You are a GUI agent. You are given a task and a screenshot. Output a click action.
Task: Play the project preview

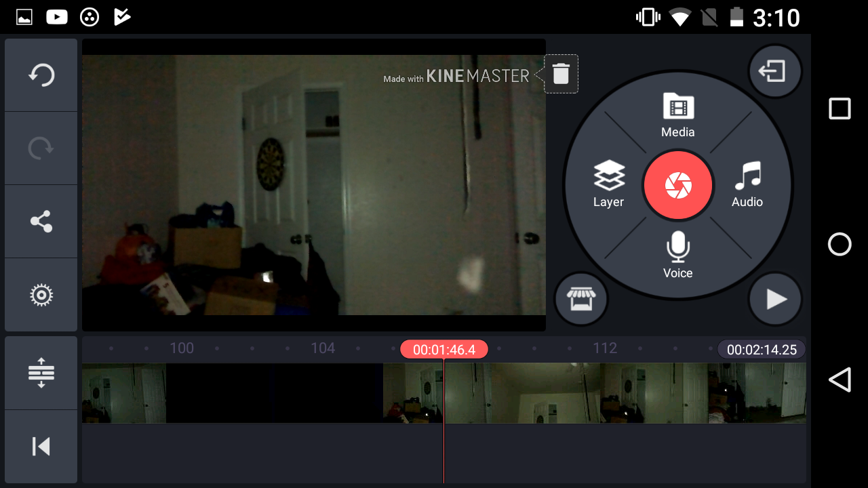coord(775,299)
